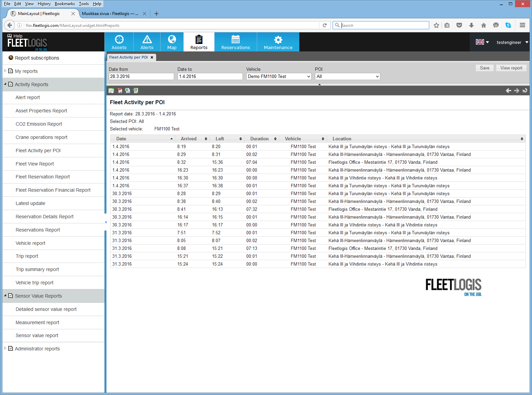Screen dimensions: 532x395
Task: Open the CO2 Emission Report
Action: click(39, 124)
